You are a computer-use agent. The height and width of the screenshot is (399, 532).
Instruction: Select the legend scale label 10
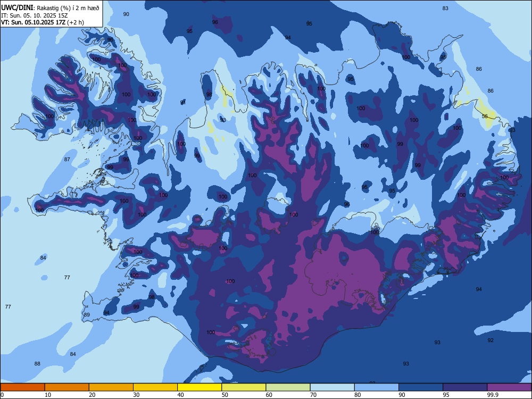click(48, 395)
